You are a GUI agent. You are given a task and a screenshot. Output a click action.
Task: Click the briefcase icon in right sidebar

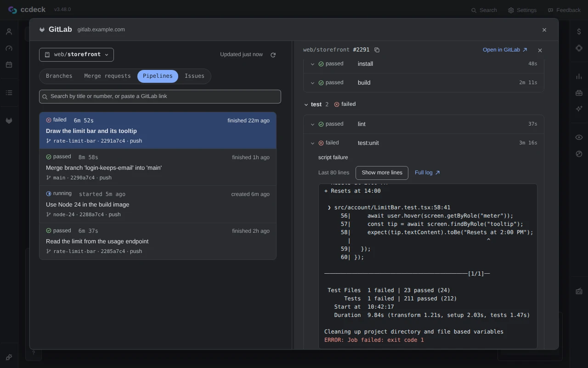coord(579,93)
